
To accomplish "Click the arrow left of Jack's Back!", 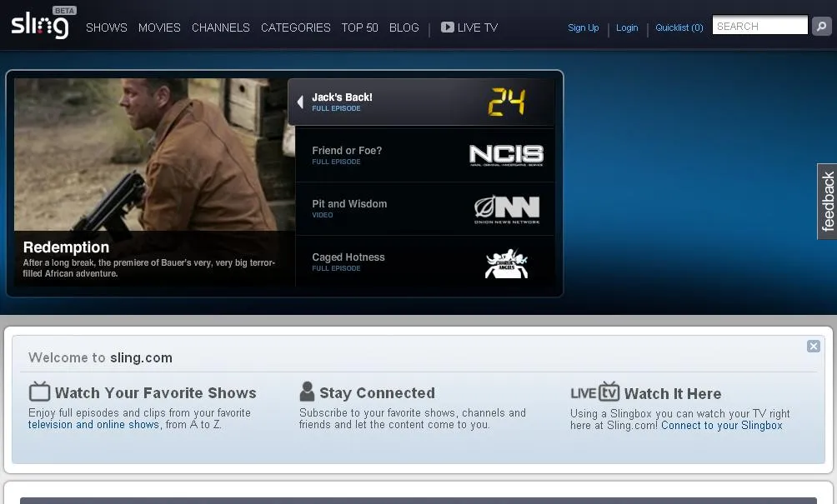I will tap(300, 102).
